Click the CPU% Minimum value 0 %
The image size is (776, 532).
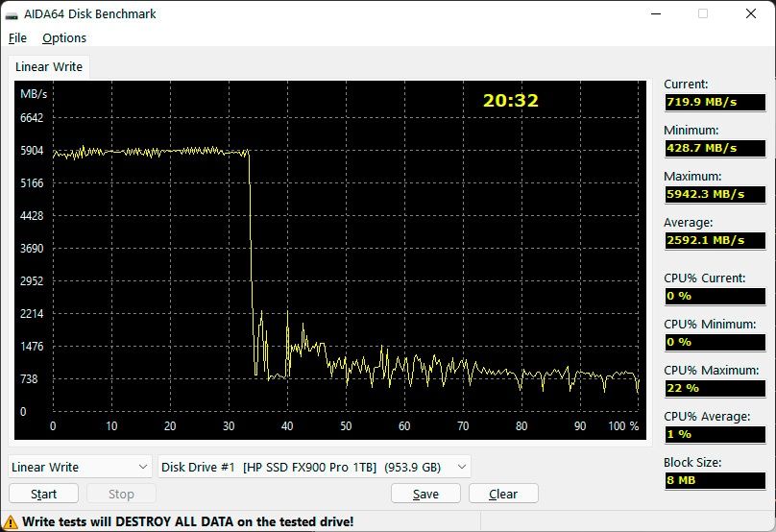(715, 342)
